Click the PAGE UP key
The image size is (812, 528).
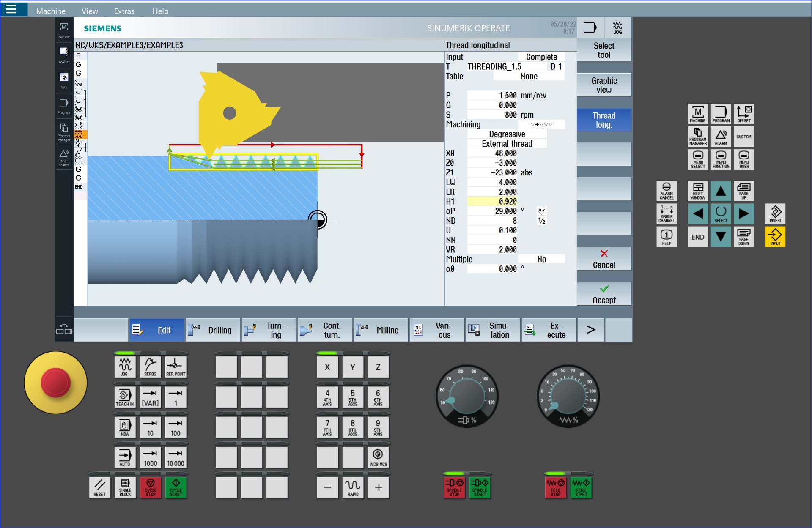point(744,191)
